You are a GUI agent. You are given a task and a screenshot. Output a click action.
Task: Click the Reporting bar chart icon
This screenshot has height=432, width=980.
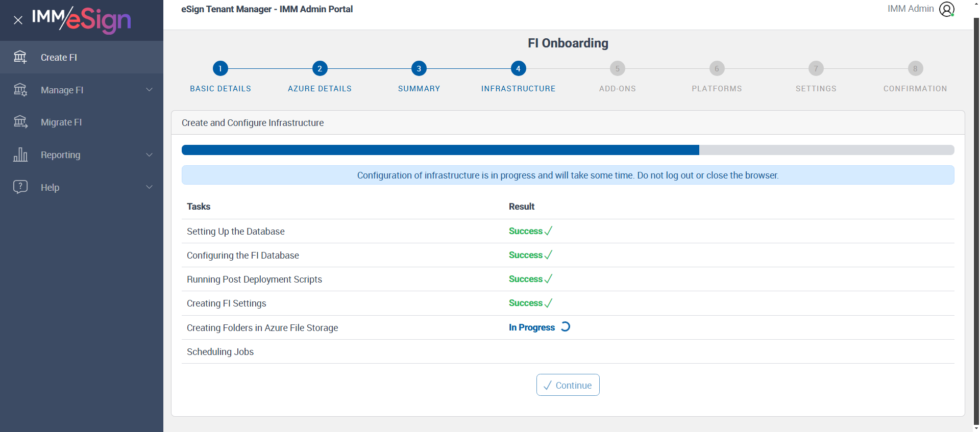20,155
